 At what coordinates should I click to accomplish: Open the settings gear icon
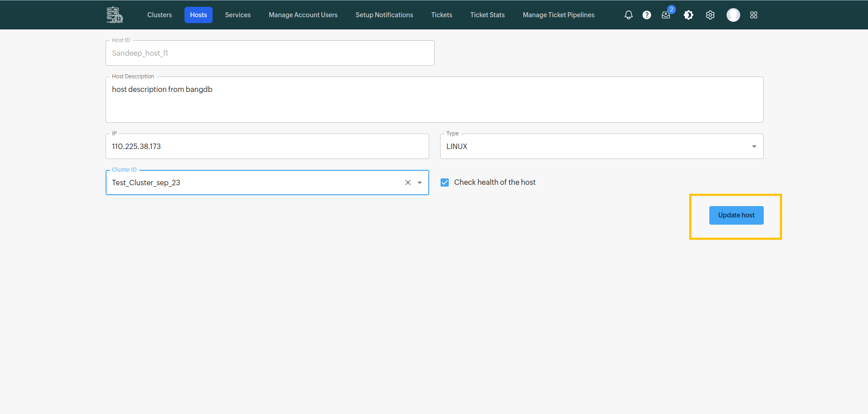pos(710,15)
